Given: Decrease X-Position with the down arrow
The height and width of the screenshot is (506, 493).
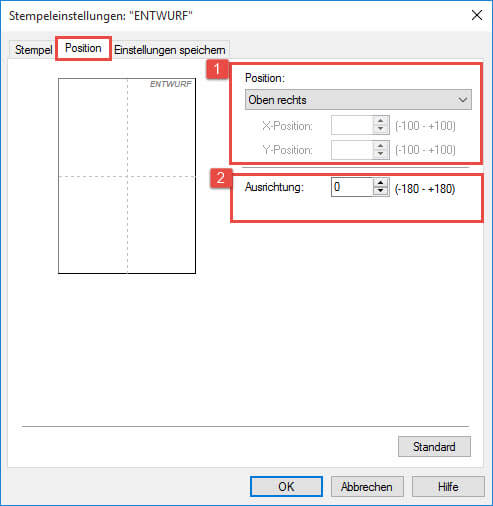Looking at the screenshot, I should 381,129.
